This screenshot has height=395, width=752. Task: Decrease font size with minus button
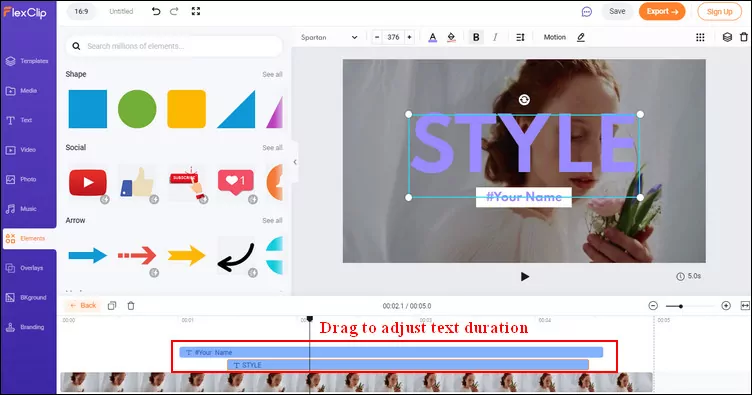(377, 37)
